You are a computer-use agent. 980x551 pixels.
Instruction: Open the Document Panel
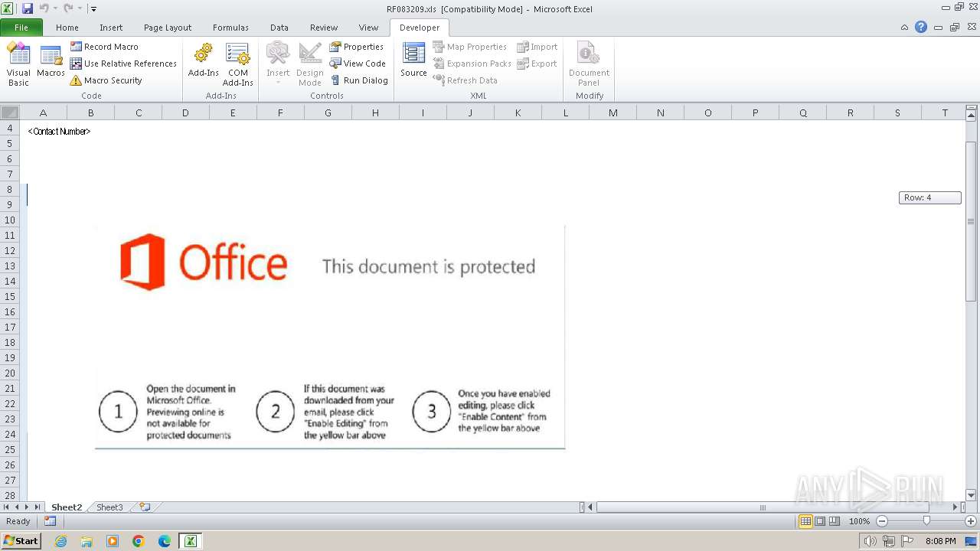[589, 65]
